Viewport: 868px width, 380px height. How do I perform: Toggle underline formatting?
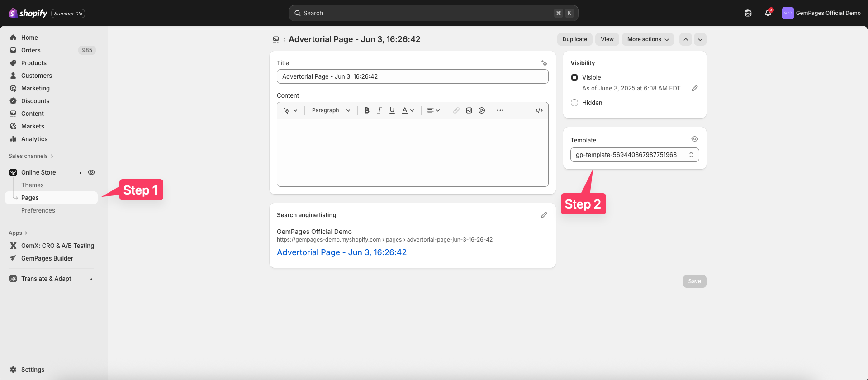(x=392, y=110)
